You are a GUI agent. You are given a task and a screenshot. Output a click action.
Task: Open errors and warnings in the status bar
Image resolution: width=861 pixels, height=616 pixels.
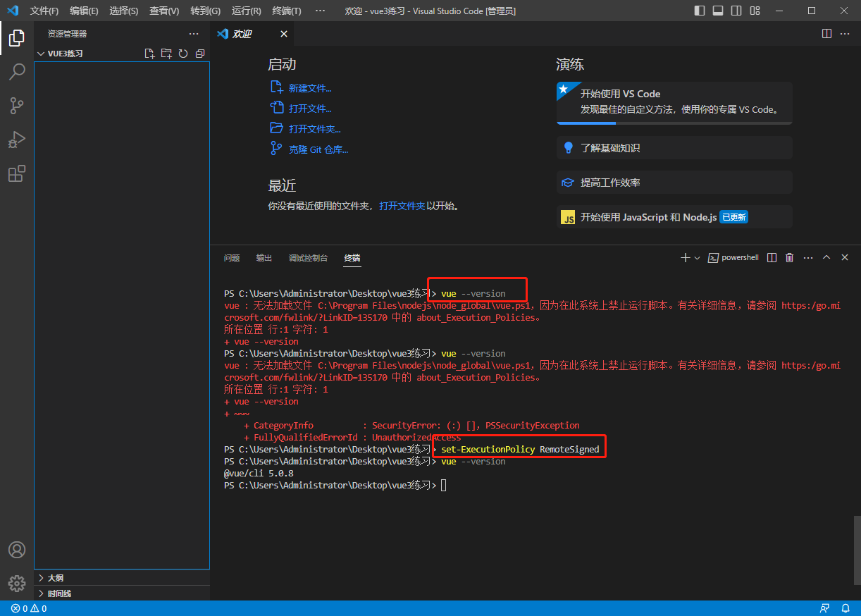[29, 608]
